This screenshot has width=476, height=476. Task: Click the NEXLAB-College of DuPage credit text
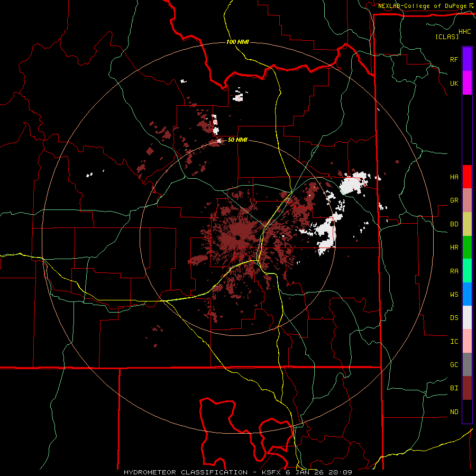(x=422, y=6)
